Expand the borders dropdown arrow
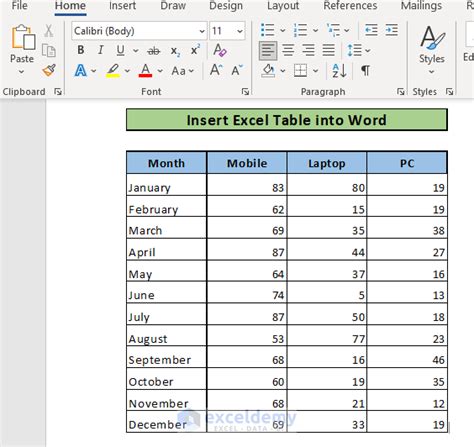Image resolution: width=474 pixels, height=447 pixels. pos(315,71)
